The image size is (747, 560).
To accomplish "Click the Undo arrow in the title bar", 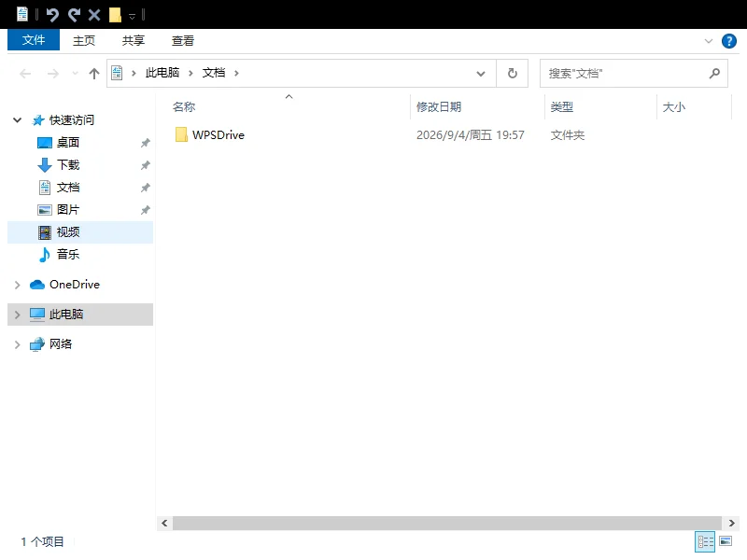I will 52,15.
